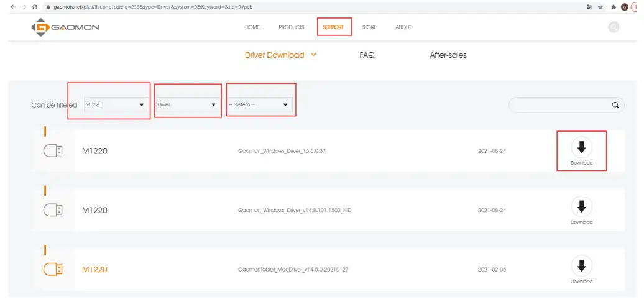Viewport: 644px width, 302px height.
Task: Open the Driver type dropdown
Action: tap(187, 104)
